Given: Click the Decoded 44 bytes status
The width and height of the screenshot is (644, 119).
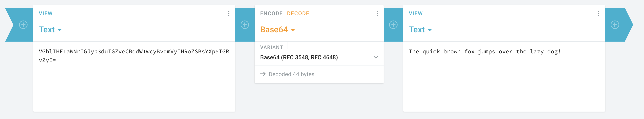Looking at the screenshot, I should (291, 74).
